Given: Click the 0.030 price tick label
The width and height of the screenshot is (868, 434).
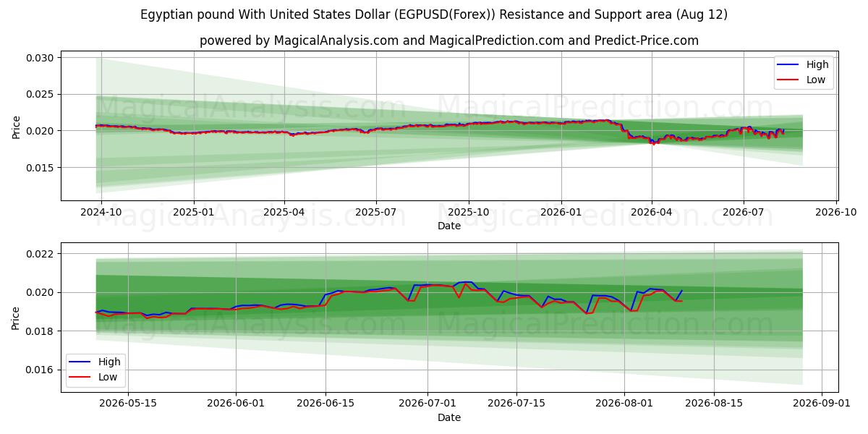Looking at the screenshot, I should [x=41, y=58].
